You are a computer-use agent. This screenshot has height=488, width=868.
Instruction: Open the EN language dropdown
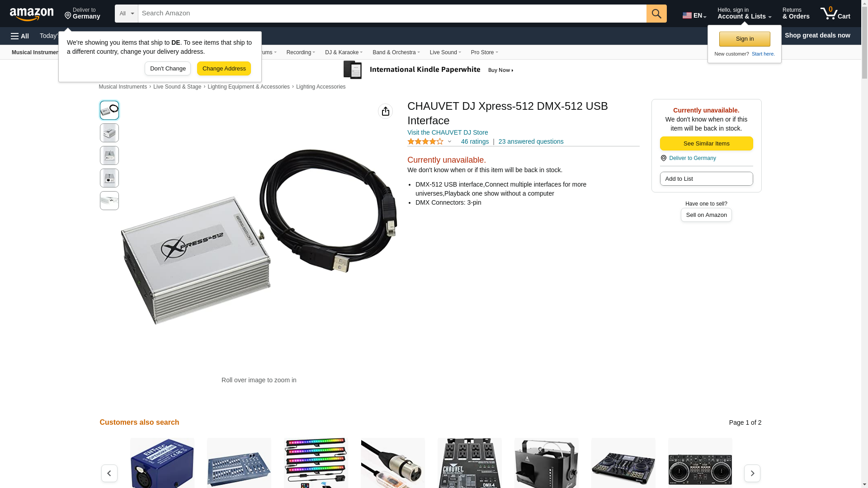(694, 15)
